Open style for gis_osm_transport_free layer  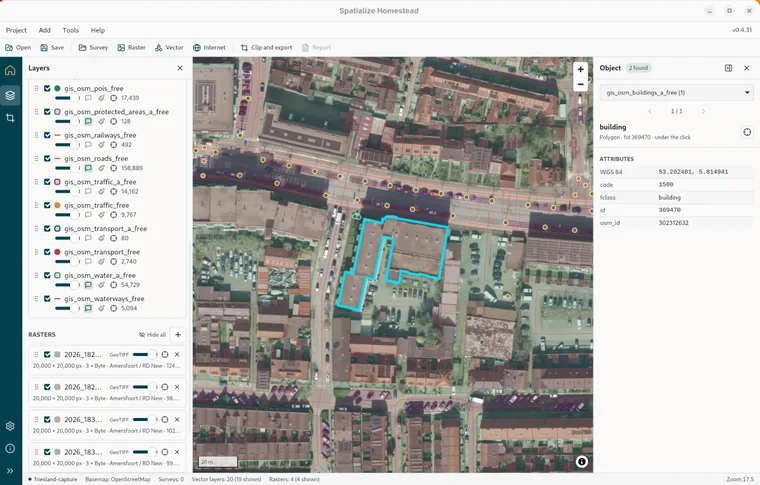(101, 262)
